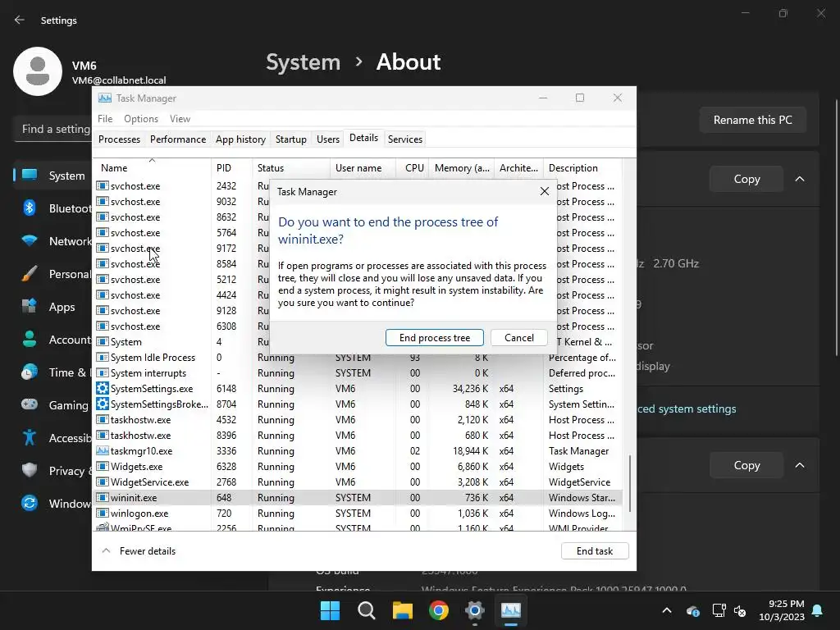Open Apps category icon in Settings
The height and width of the screenshot is (630, 840).
click(x=30, y=307)
